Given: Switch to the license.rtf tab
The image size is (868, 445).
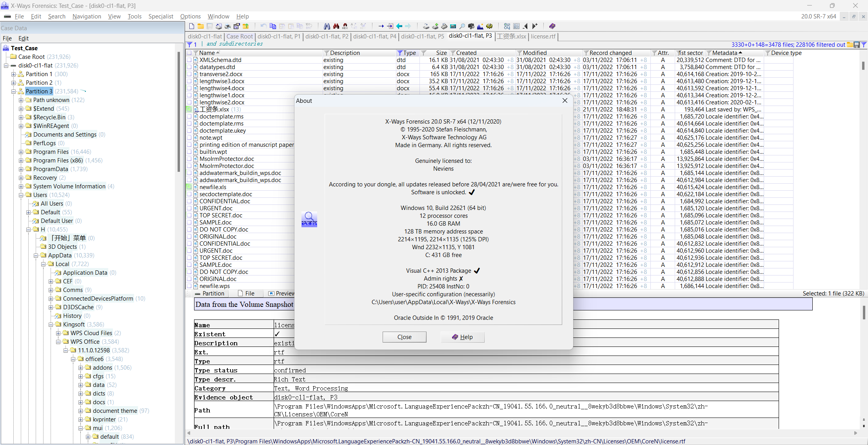Looking at the screenshot, I should point(543,36).
